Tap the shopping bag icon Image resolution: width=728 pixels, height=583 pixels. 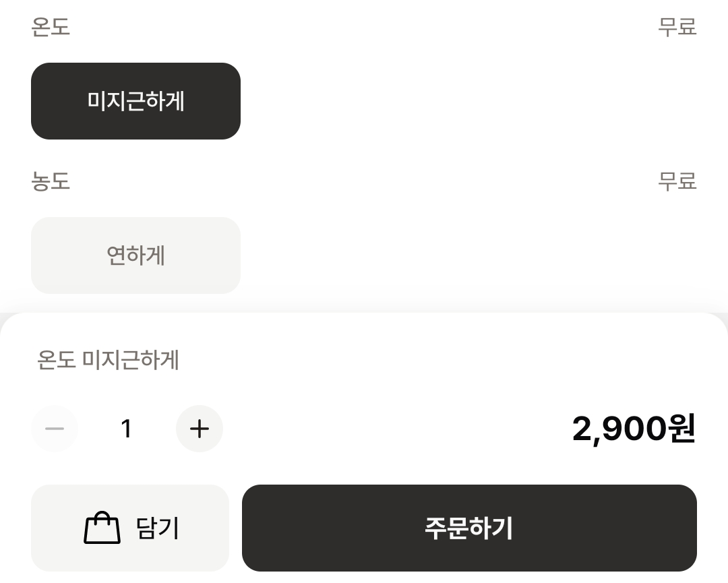pyautogui.click(x=102, y=528)
